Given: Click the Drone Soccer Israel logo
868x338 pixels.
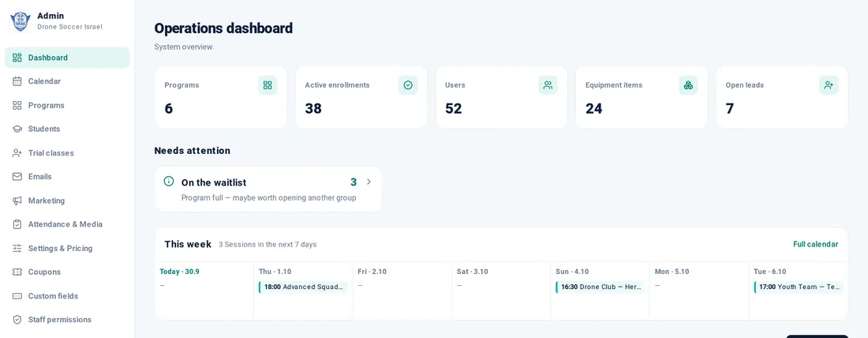Looking at the screenshot, I should (x=21, y=21).
